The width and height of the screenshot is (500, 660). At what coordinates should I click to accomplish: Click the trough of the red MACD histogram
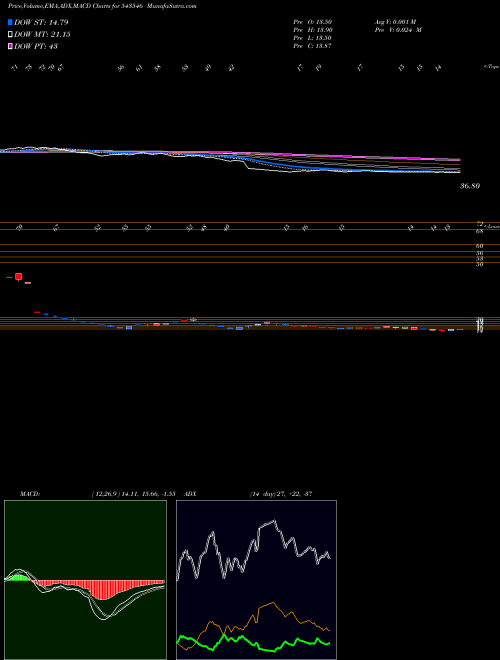click(101, 590)
